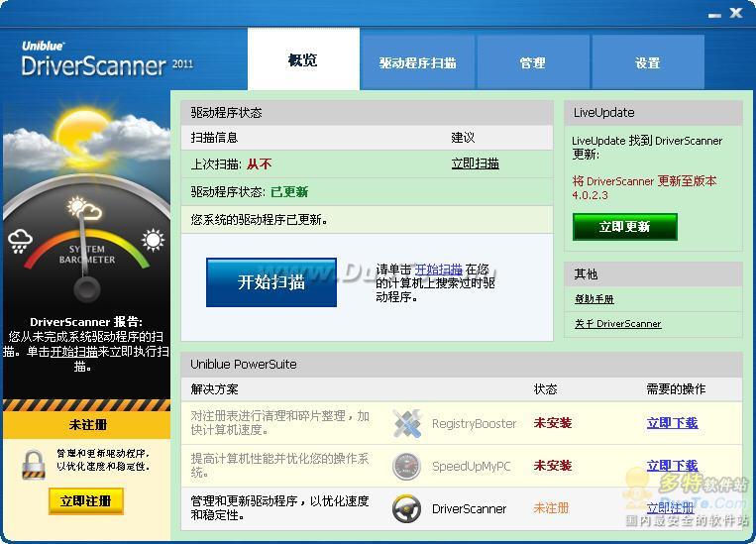Click DriverScanner product name in PowerSuite
Viewport: 756px width, 544px height.
point(469,508)
